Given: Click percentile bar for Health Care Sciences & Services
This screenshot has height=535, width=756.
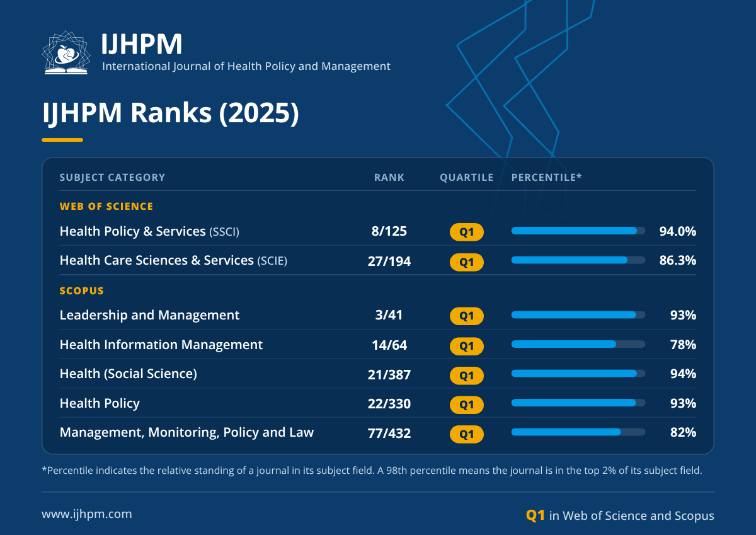Looking at the screenshot, I should [578, 260].
